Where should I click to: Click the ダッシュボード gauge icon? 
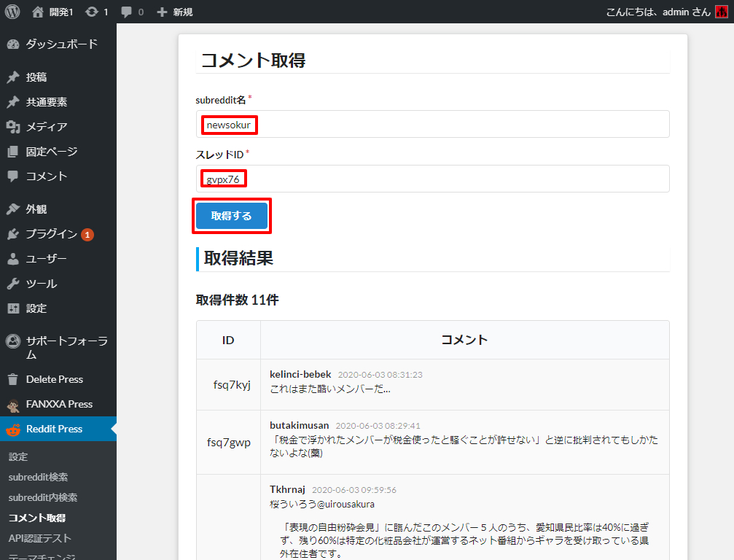[13, 44]
